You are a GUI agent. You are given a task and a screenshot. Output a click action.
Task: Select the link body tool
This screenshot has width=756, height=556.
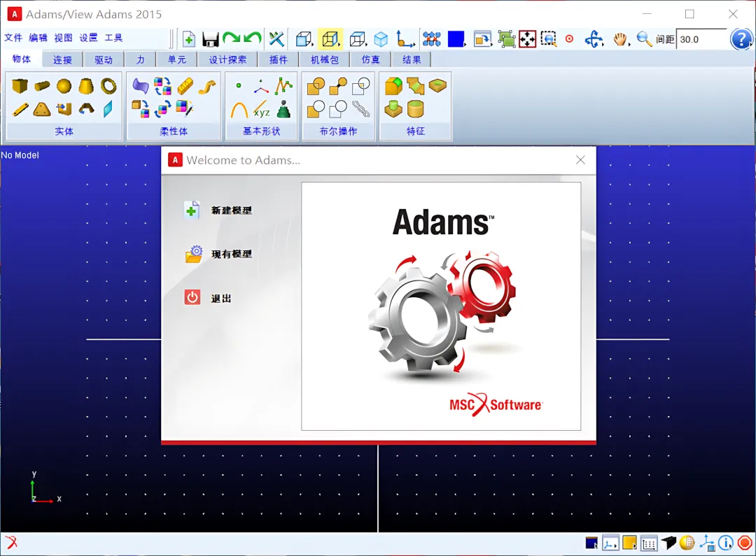coord(20,109)
